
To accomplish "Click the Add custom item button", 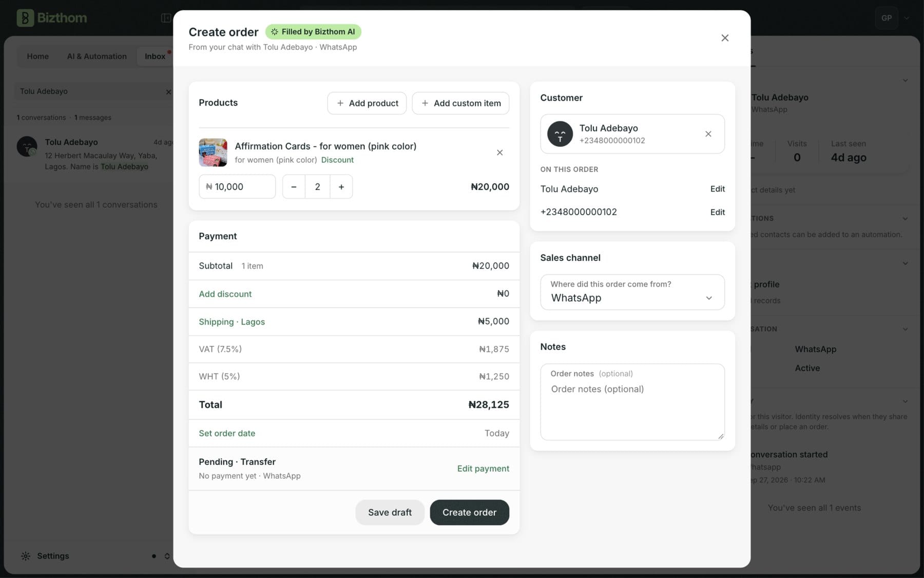I will pyautogui.click(x=460, y=103).
